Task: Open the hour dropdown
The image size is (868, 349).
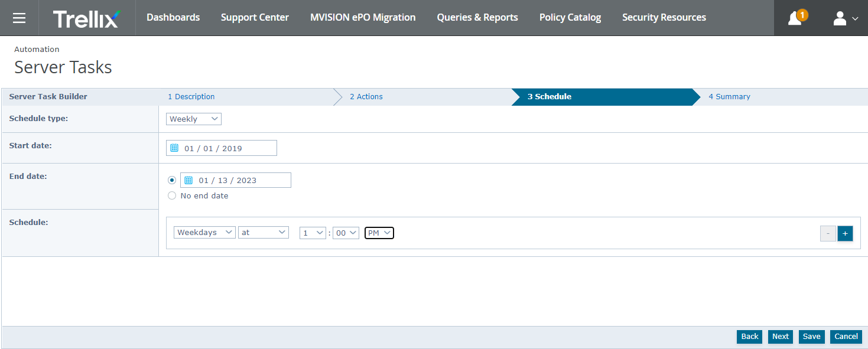Action: [x=313, y=233]
